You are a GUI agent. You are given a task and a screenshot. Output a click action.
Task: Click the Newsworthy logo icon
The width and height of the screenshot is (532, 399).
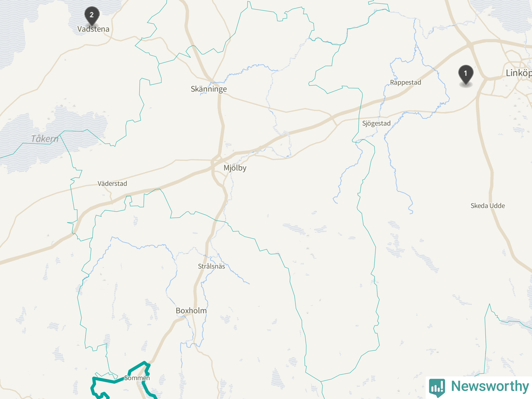pyautogui.click(x=437, y=387)
